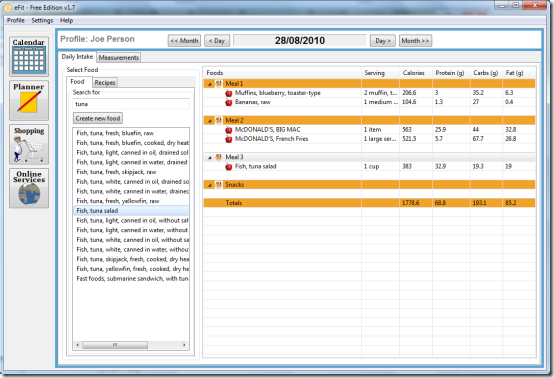Click the food list horizontal scrollbar thumb
Image resolution: width=554 pixels, height=378 pixels.
(115, 345)
